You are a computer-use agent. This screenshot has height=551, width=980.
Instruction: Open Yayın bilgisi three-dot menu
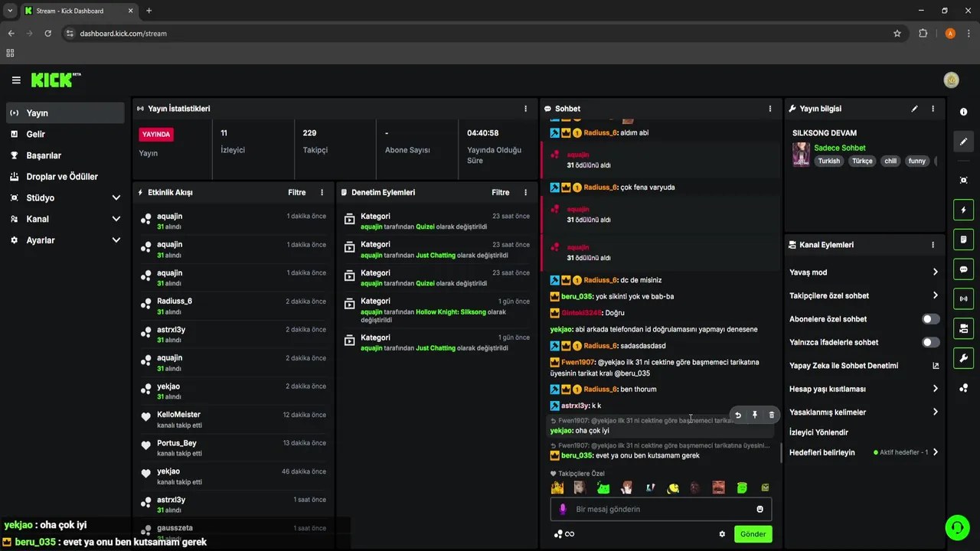pos(933,109)
